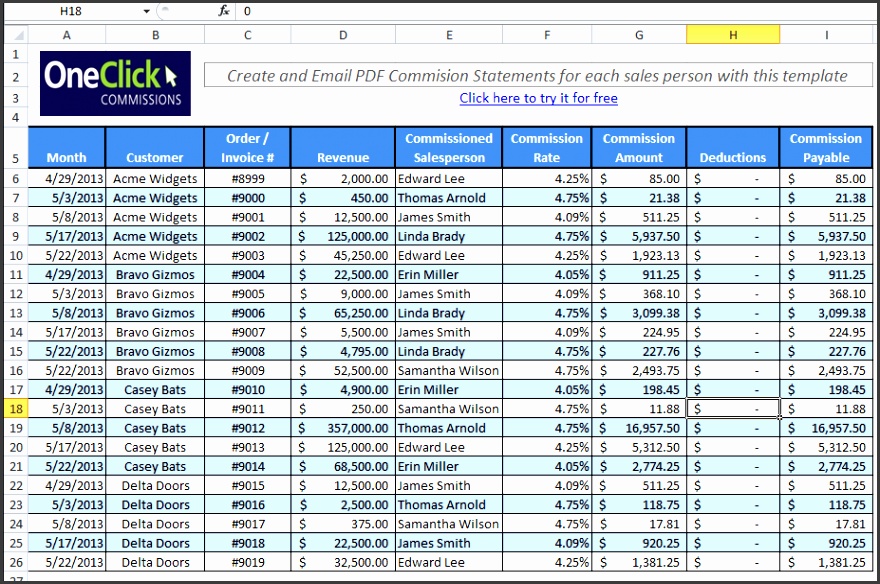Click the fx insert function icon
Viewport: 880px width, 584px height.
tap(224, 11)
